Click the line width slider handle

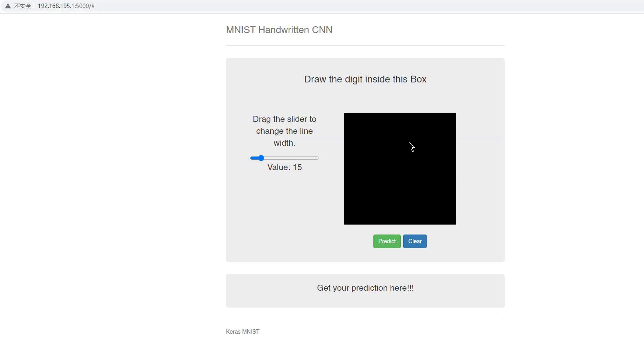point(261,158)
